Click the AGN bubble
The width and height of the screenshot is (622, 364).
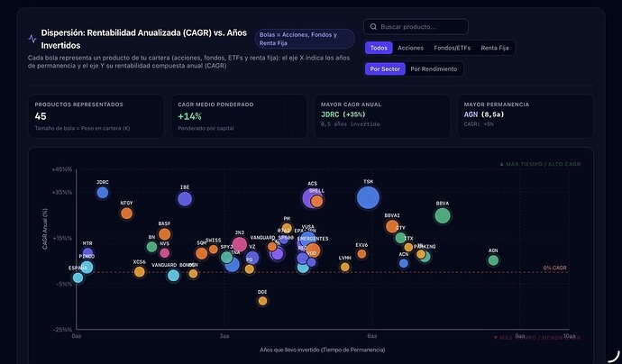coord(493,260)
